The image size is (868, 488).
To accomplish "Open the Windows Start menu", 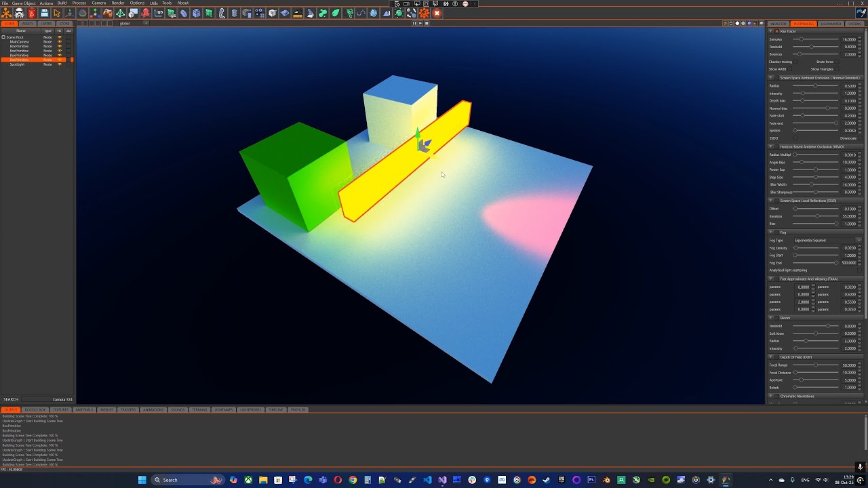I will [x=142, y=480].
